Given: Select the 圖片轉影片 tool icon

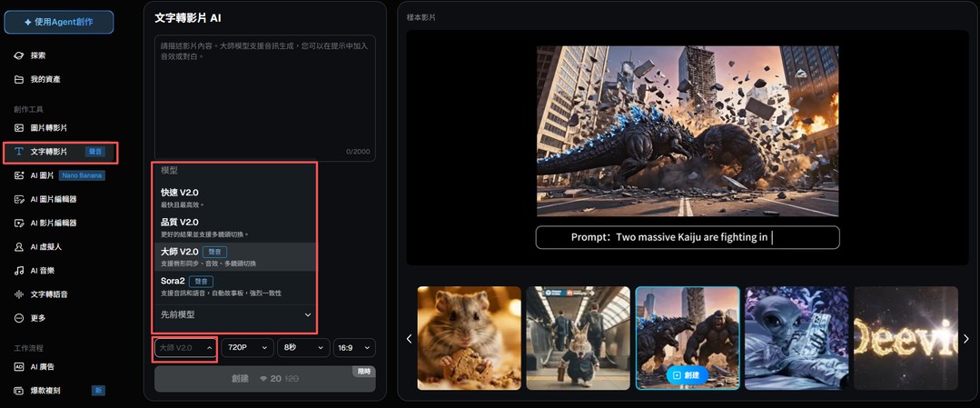Looking at the screenshot, I should point(19,128).
